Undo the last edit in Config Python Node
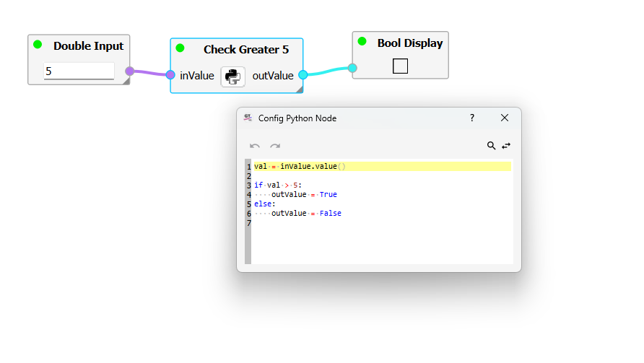Viewport: 644px width, 363px height. point(255,146)
